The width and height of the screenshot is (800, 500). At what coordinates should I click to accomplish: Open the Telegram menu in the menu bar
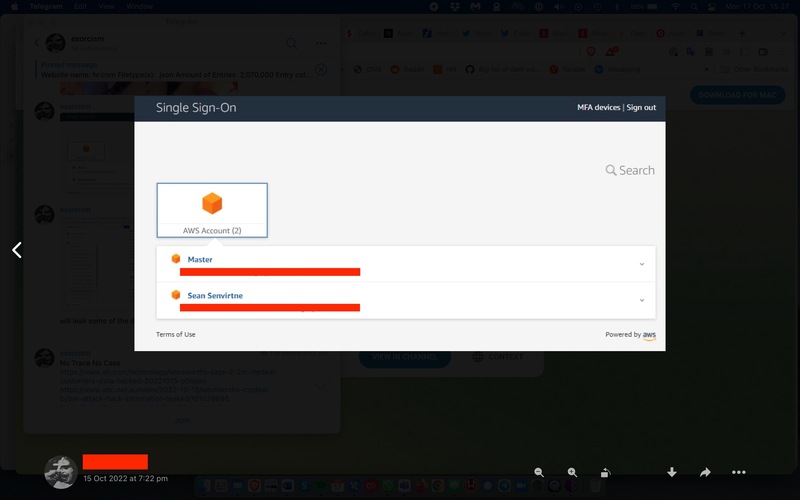coord(46,6)
